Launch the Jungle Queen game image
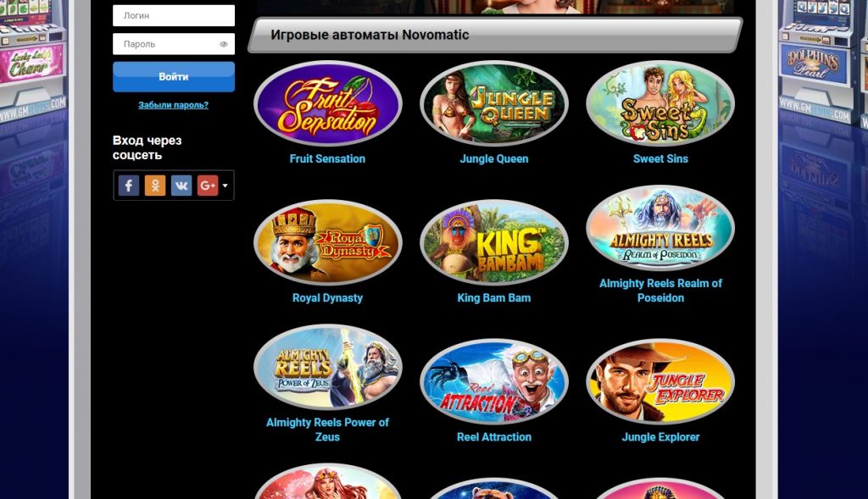 click(494, 103)
